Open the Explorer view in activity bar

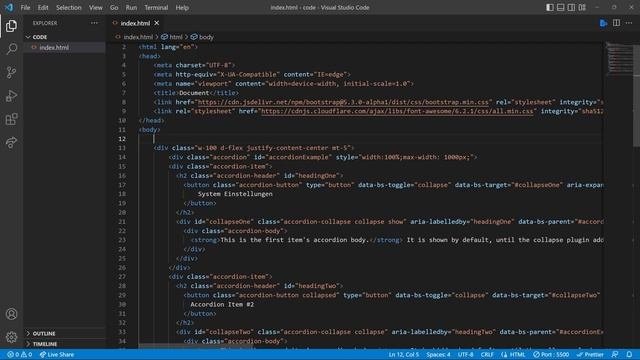click(x=11, y=26)
